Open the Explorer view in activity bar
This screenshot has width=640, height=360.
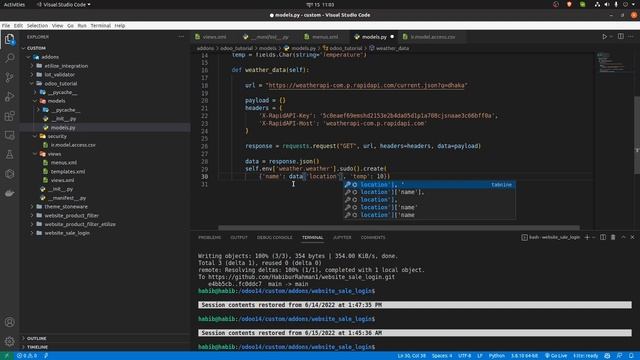pos(9,39)
